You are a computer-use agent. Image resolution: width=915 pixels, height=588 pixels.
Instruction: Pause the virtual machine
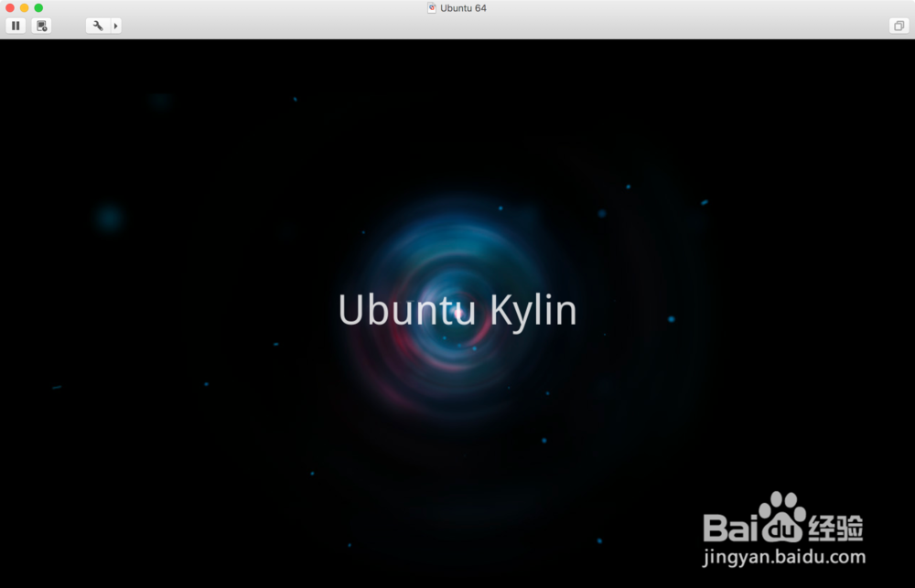coord(16,26)
